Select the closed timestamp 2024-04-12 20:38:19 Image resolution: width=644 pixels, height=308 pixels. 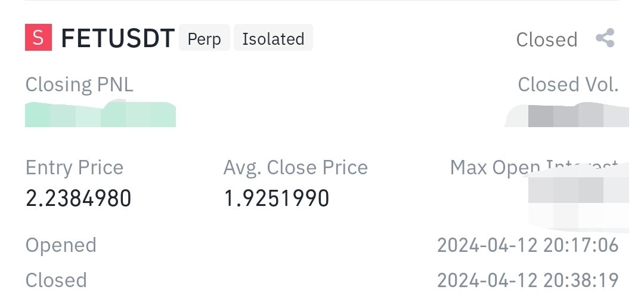tap(528, 281)
